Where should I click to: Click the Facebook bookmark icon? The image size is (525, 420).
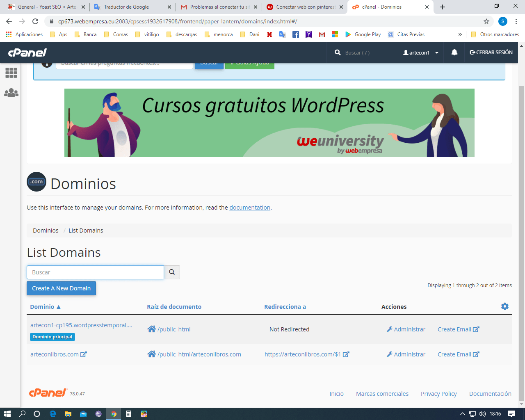coord(296,34)
